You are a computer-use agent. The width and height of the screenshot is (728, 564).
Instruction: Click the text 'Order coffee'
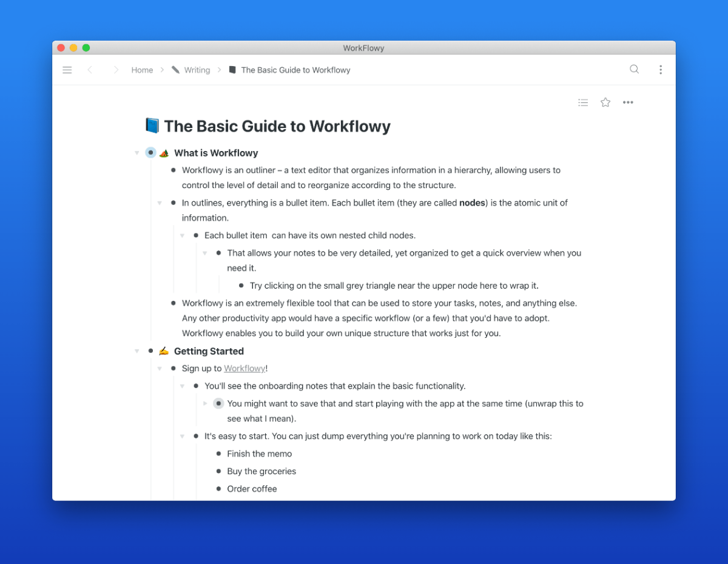coord(252,489)
